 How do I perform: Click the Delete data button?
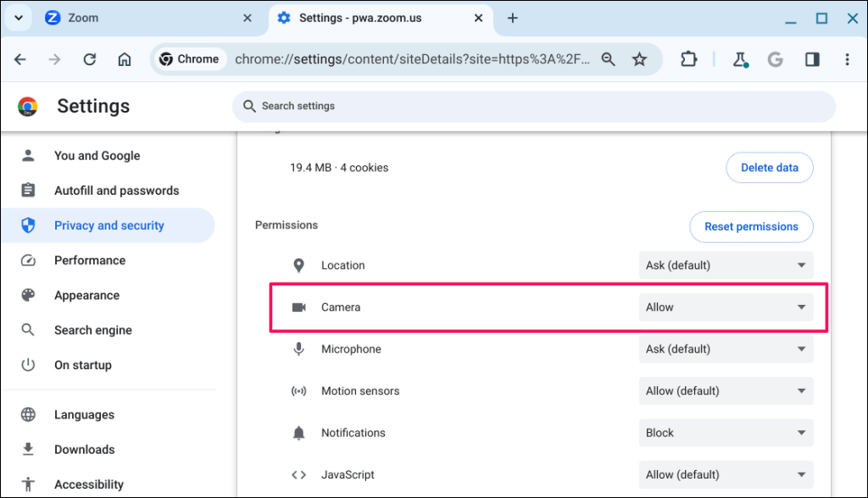[769, 168]
